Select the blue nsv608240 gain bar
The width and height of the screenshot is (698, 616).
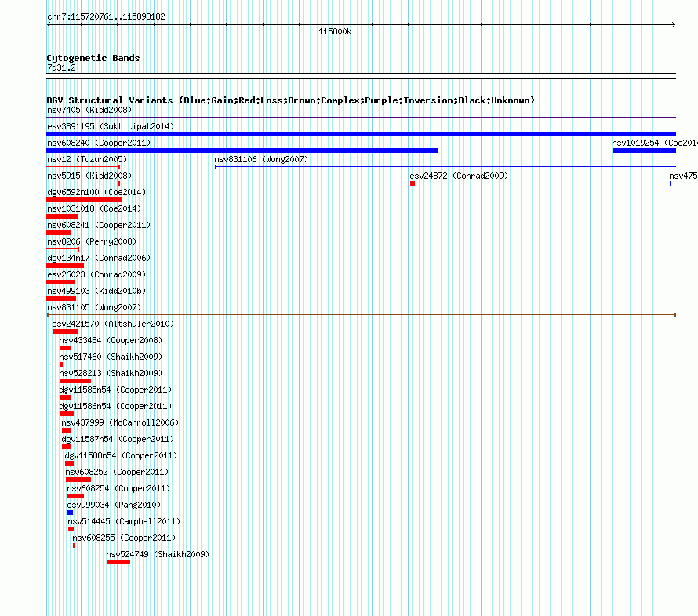[x=242, y=150]
